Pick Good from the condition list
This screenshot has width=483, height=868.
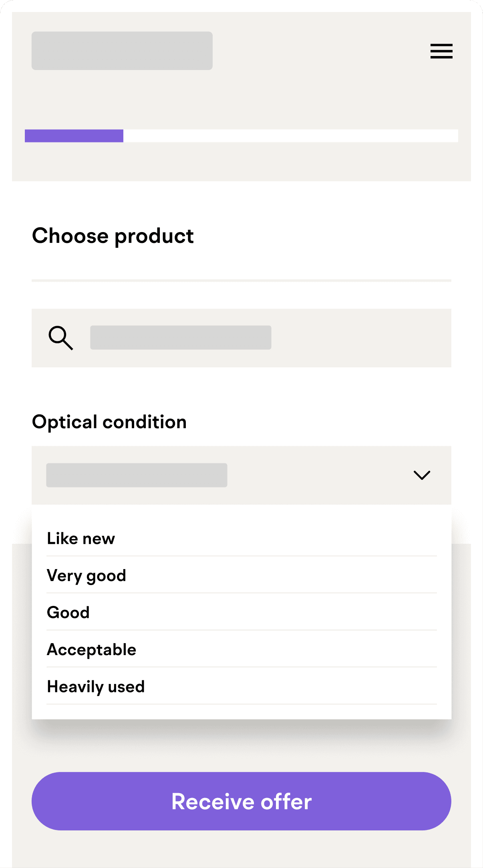point(68,613)
